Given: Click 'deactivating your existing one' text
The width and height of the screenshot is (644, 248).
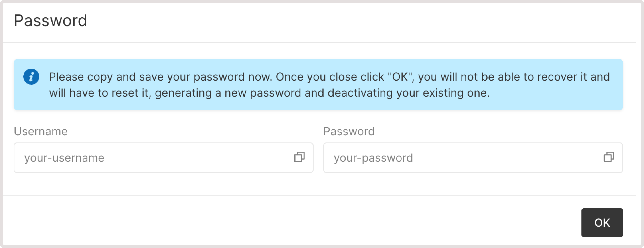Looking at the screenshot, I should [408, 93].
